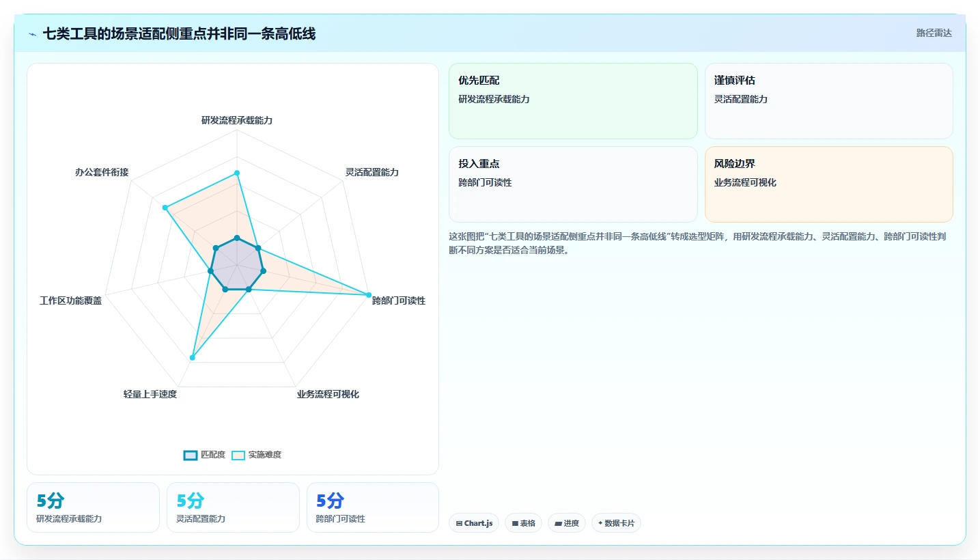
Task: Click the 匹配度 legend color box
Action: coord(191,455)
